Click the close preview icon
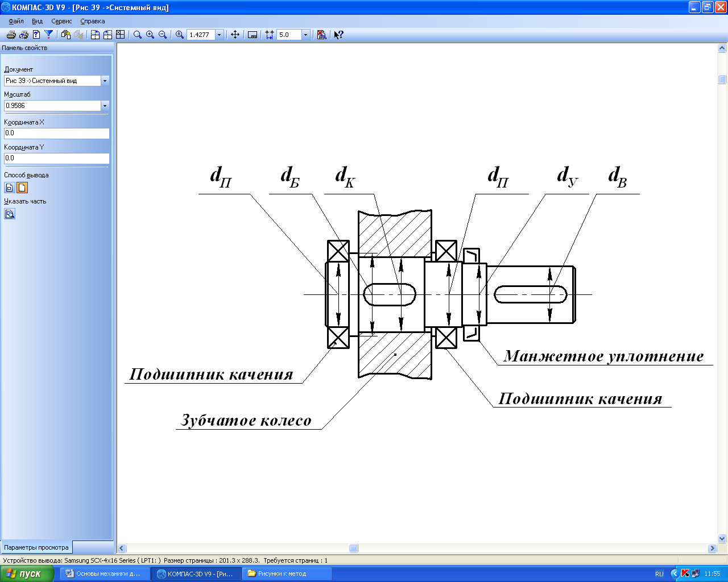Screen dimensions: 728x582 point(322,35)
